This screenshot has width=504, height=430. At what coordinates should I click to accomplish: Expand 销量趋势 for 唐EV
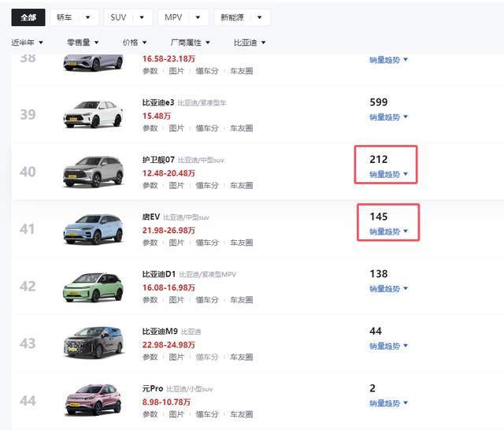click(388, 232)
